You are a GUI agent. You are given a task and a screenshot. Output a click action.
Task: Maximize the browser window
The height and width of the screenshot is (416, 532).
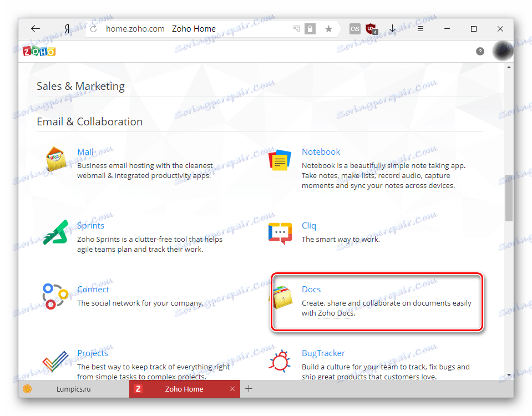click(474, 29)
